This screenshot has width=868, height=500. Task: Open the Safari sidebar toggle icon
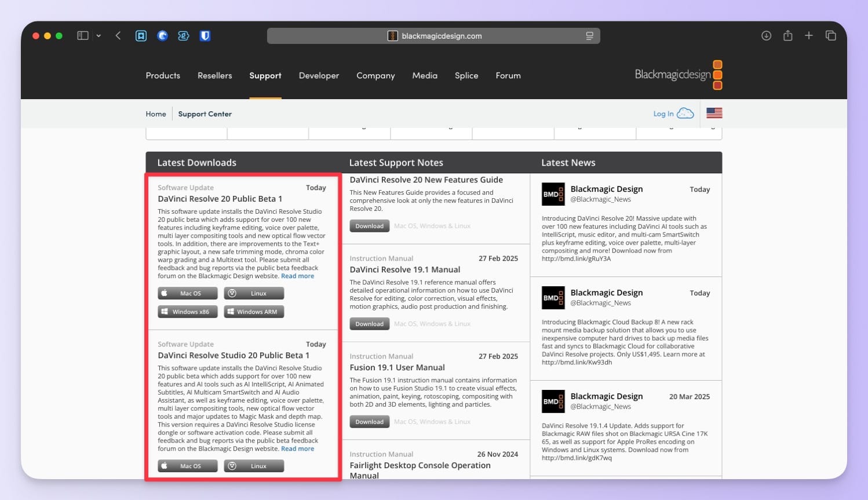(x=83, y=36)
